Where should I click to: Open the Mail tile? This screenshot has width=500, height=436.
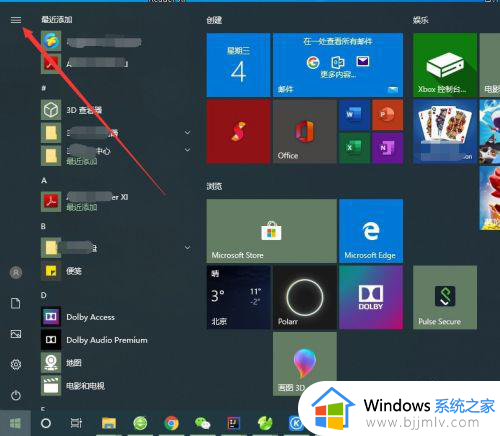pyautogui.click(x=338, y=65)
